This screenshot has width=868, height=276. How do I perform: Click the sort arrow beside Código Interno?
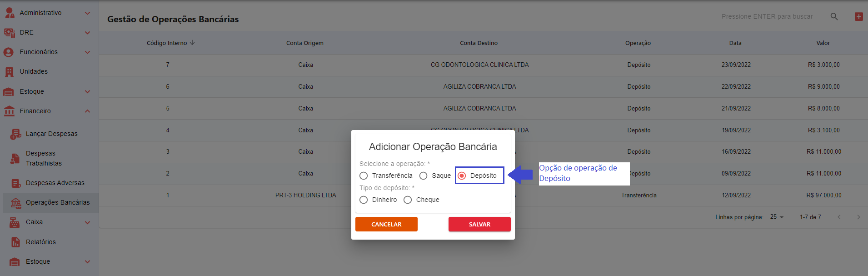pos(192,43)
